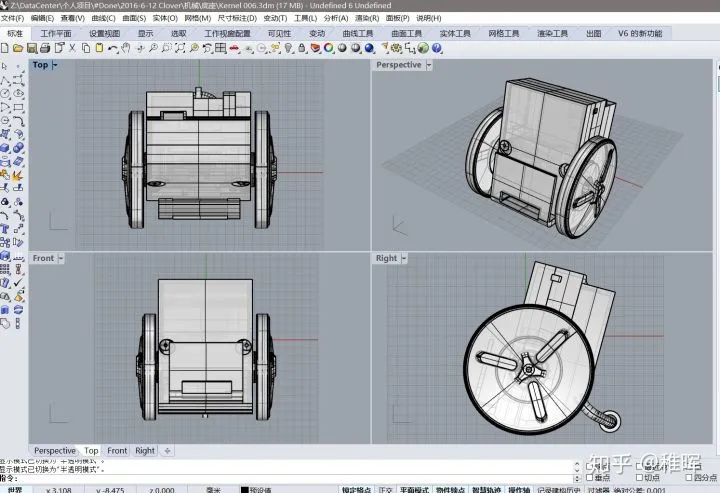Click the x 3.108 coordinate readout
The width and height of the screenshot is (720, 493).
(x=58, y=489)
